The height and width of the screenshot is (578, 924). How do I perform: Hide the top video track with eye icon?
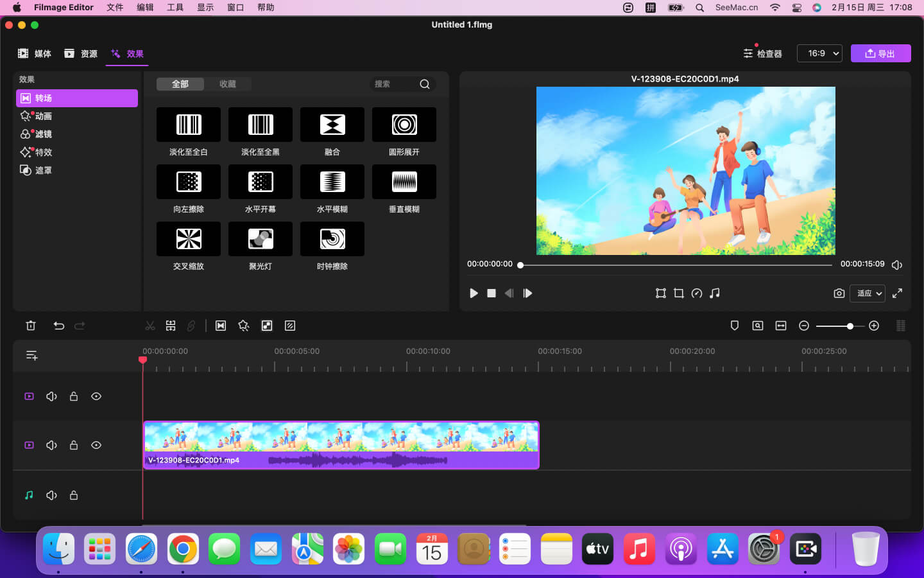pyautogui.click(x=96, y=396)
